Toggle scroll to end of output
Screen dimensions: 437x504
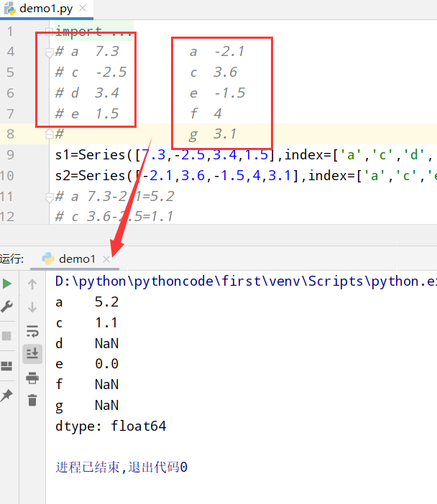coord(32,354)
